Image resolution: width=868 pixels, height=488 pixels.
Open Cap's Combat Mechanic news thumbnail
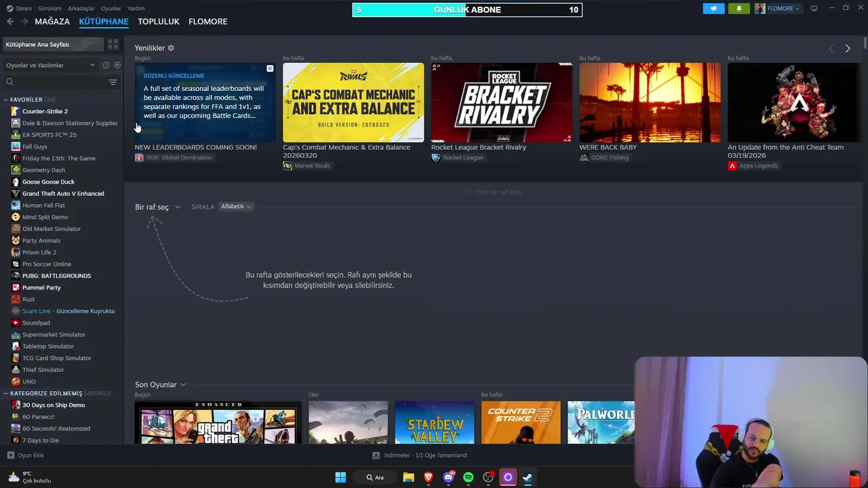(353, 102)
